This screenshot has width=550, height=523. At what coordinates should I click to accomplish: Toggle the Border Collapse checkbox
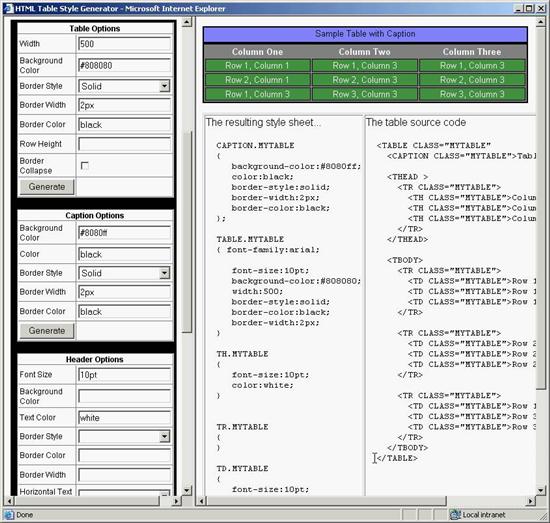click(85, 166)
